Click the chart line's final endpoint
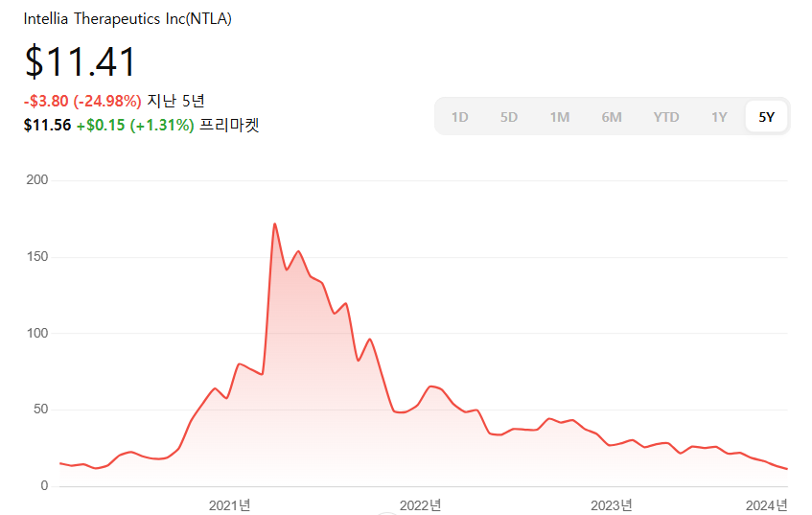812x515 pixels. point(787,469)
